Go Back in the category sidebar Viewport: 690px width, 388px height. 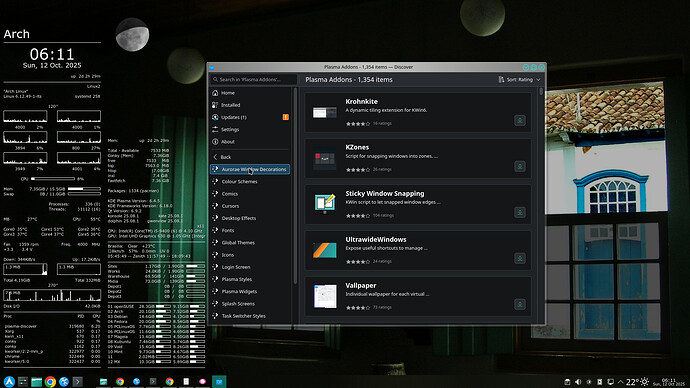click(x=250, y=157)
